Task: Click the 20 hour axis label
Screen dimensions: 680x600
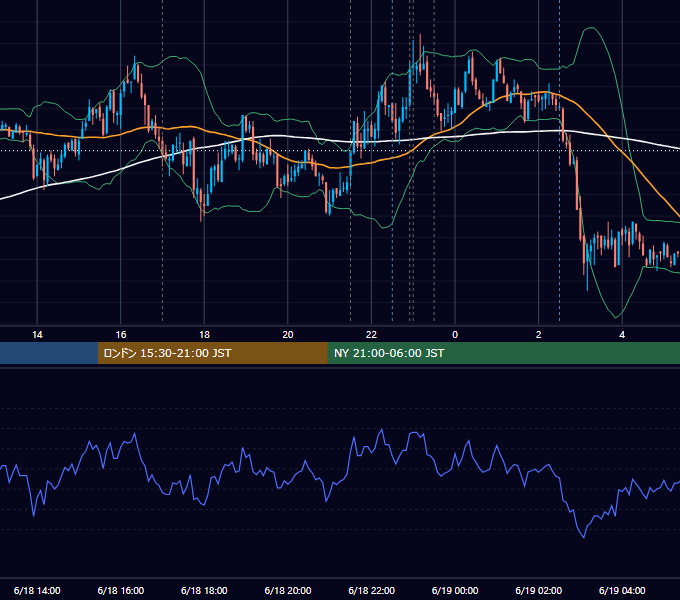Action: 288,335
